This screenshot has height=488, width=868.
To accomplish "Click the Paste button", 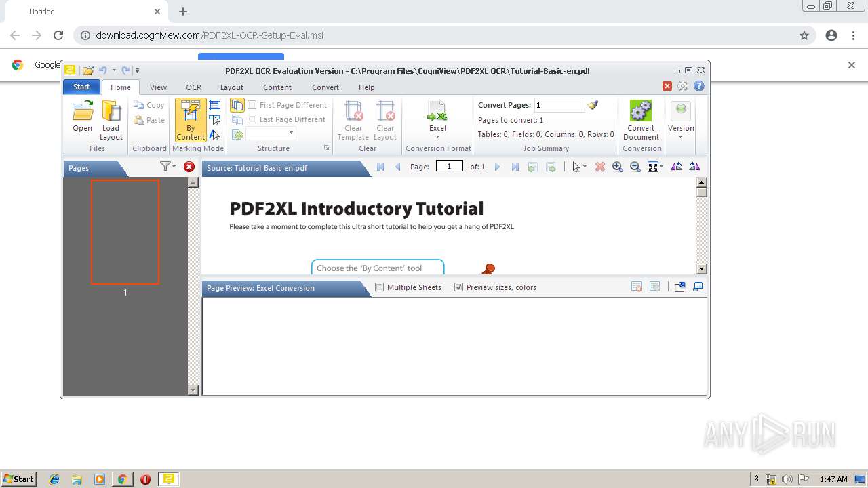I will [149, 120].
